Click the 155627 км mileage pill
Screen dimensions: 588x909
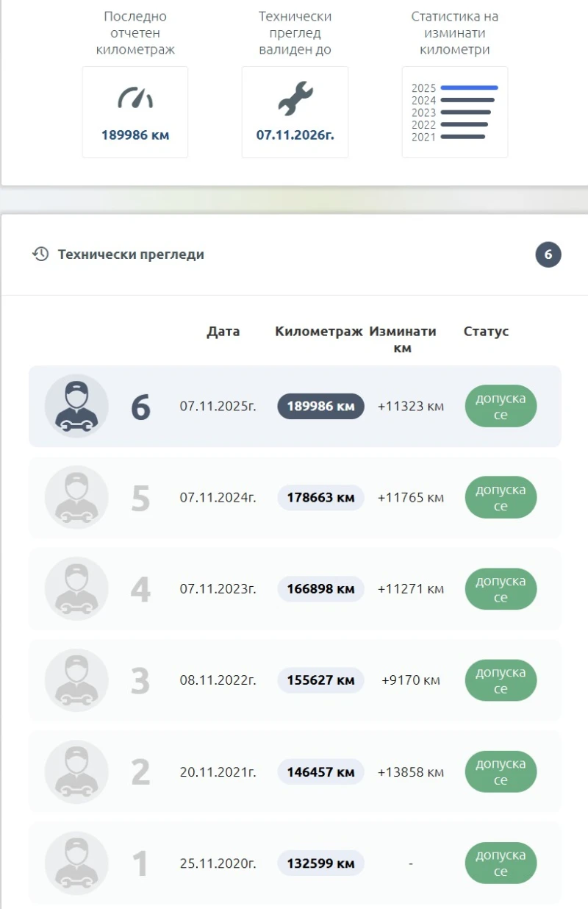coord(320,680)
